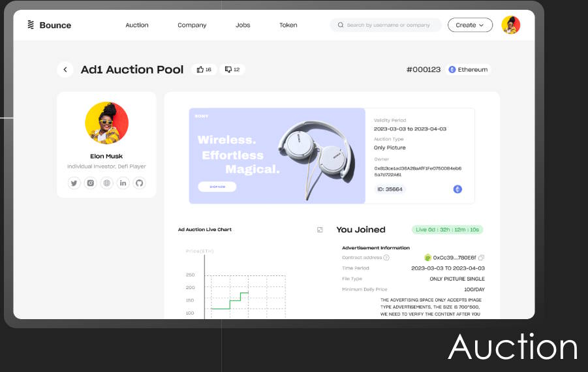Expand the Ad Auction Live Chart icon
The width and height of the screenshot is (588, 372).
tap(320, 230)
